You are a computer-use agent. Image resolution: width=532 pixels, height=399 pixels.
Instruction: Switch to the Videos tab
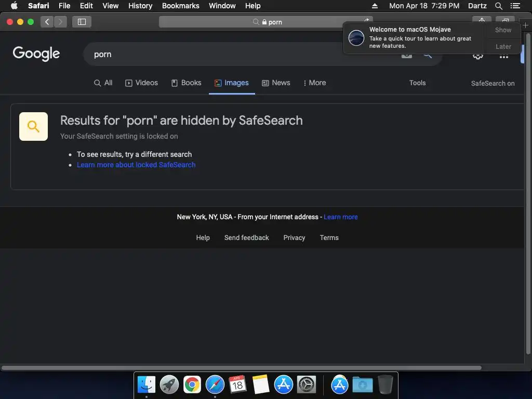(x=141, y=83)
